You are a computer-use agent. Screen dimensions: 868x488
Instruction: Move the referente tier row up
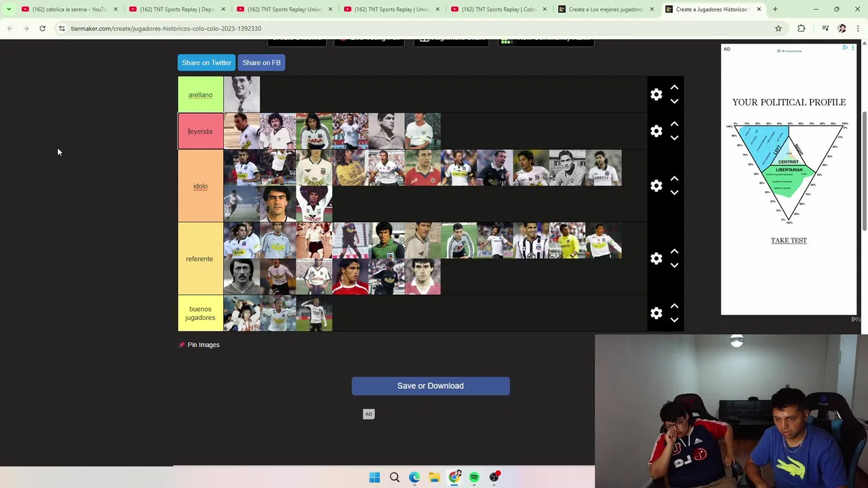(x=674, y=251)
